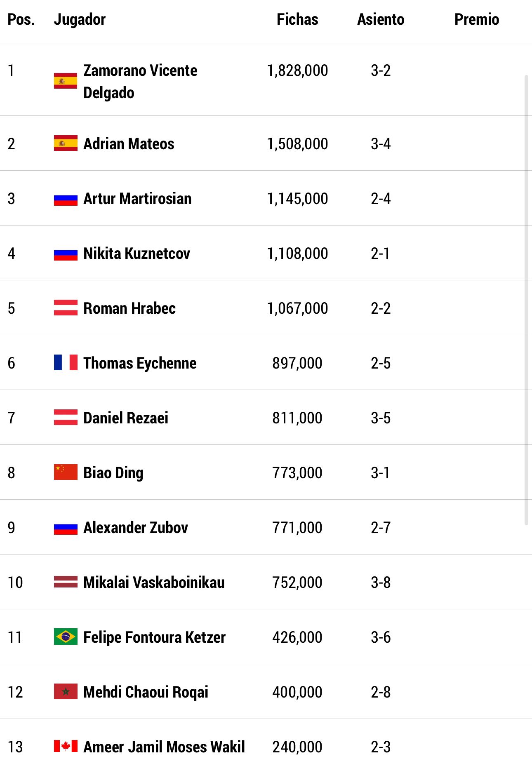Open player Daniel Rezaei

click(x=126, y=418)
